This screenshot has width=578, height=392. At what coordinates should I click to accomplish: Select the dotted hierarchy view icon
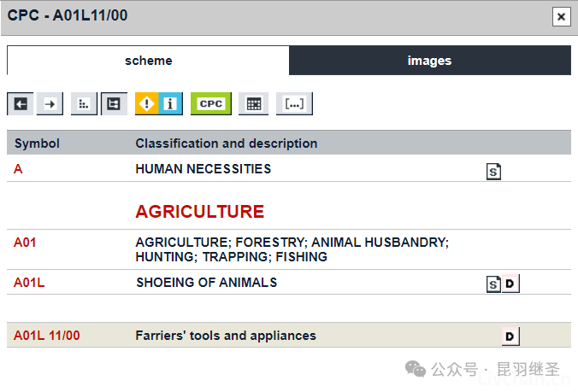point(84,104)
